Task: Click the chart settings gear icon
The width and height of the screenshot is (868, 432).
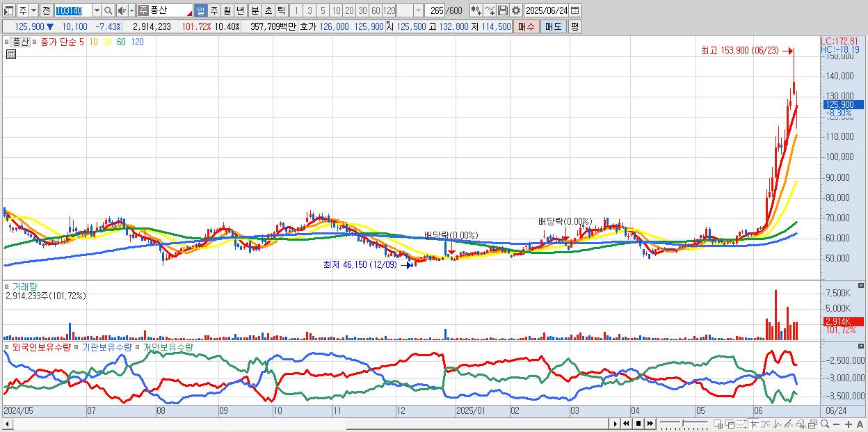Action: pyautogui.click(x=515, y=10)
